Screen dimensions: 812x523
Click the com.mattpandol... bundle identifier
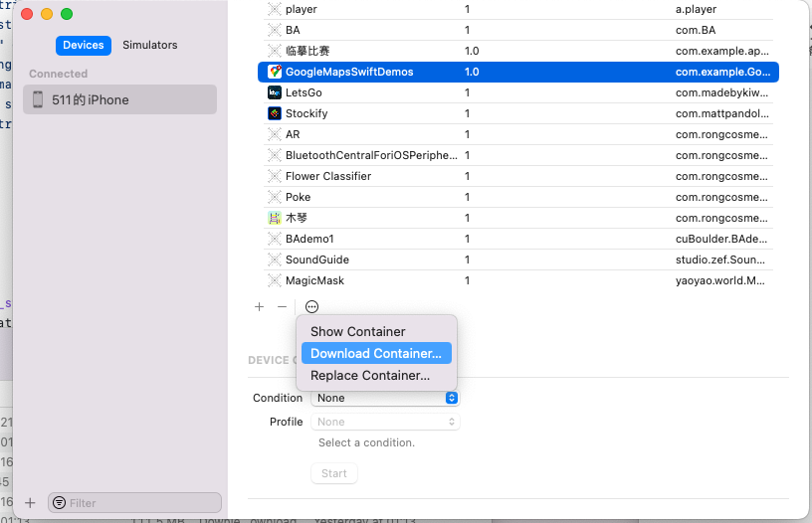[722, 113]
